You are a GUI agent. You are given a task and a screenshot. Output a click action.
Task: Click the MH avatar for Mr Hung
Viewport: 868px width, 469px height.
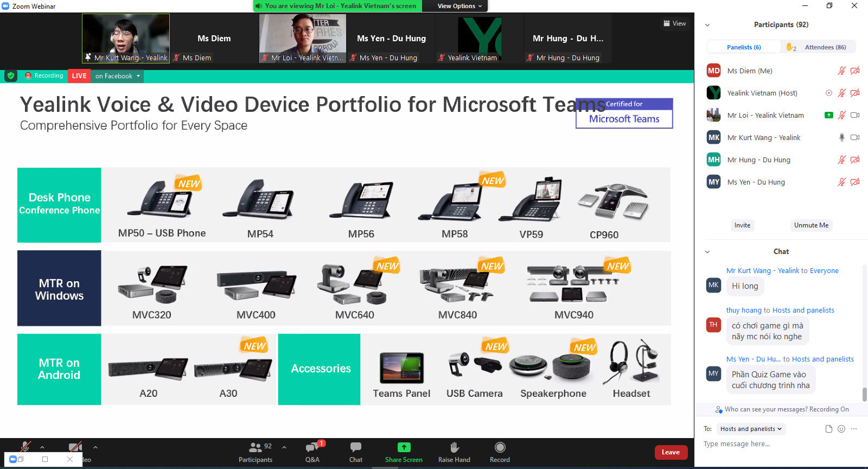(714, 160)
